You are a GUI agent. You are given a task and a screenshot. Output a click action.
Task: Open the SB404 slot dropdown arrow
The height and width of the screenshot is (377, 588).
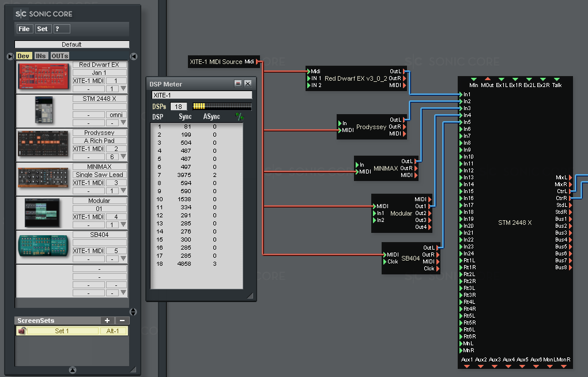(123, 258)
